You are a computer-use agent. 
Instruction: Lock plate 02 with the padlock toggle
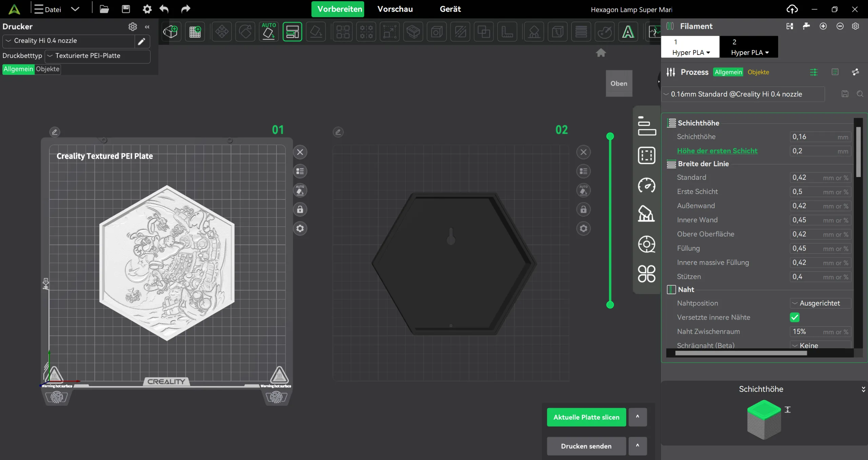pos(583,210)
